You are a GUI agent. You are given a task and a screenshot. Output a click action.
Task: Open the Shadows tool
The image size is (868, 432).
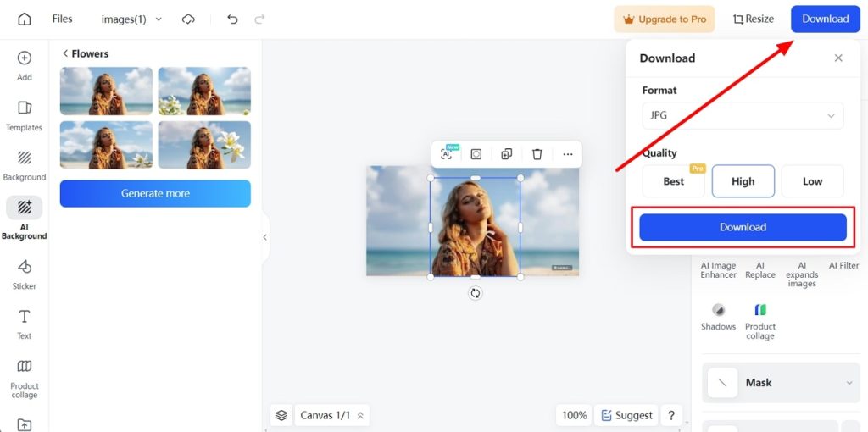(x=718, y=316)
